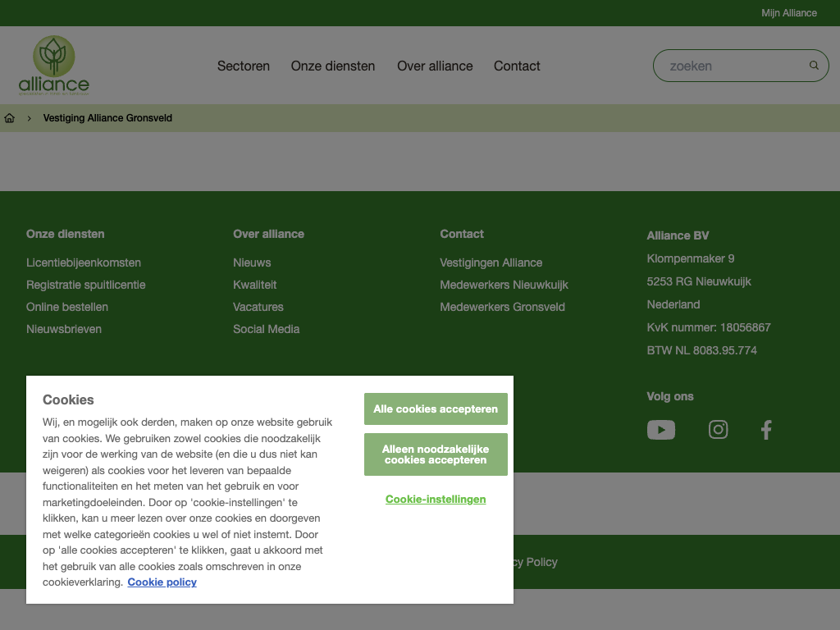Open the Cookie policy link

coord(162,582)
